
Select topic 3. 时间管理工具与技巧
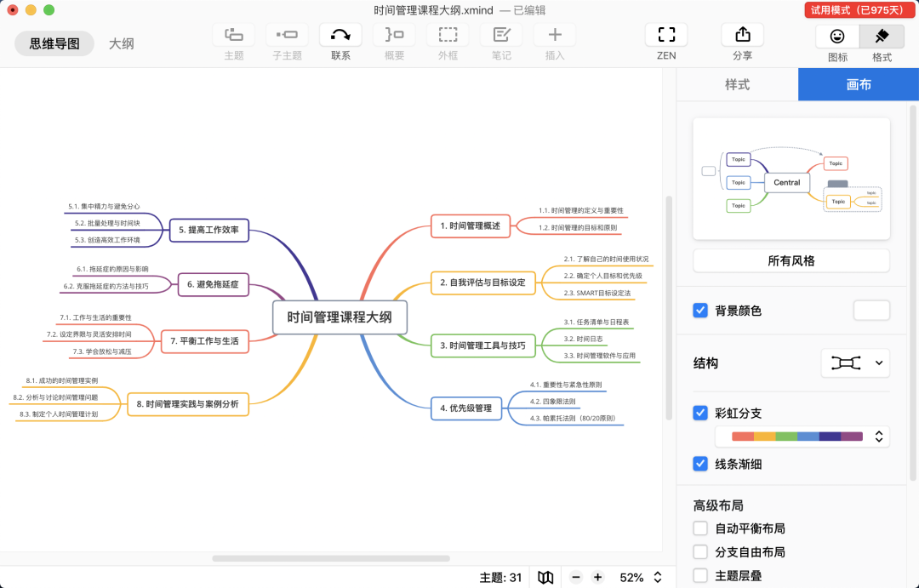tap(483, 345)
